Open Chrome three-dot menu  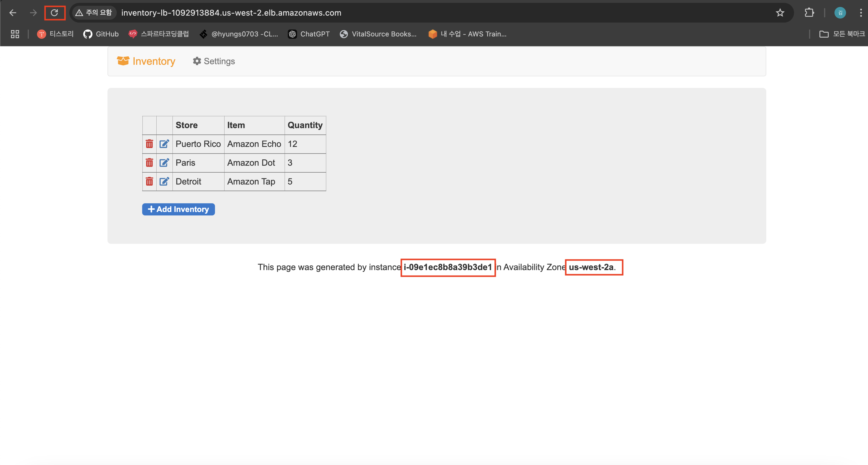(860, 13)
